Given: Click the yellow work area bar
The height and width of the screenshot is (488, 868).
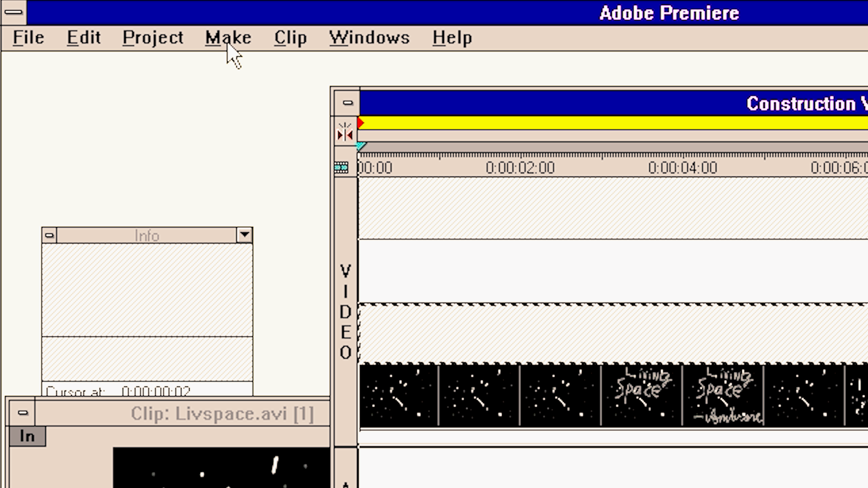Looking at the screenshot, I should pos(613,123).
